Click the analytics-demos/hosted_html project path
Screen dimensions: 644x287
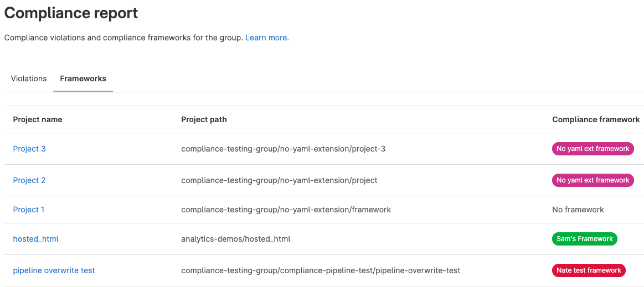[236, 239]
